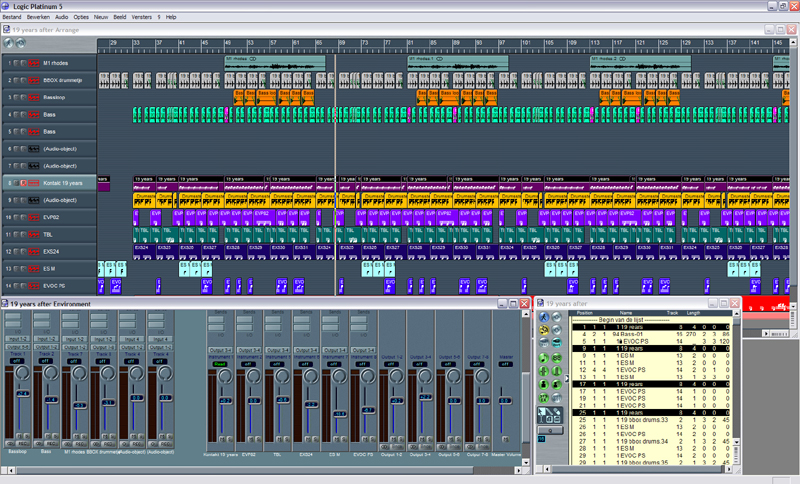
Task: Click the black audio icon of track 6
Action: (x=34, y=149)
